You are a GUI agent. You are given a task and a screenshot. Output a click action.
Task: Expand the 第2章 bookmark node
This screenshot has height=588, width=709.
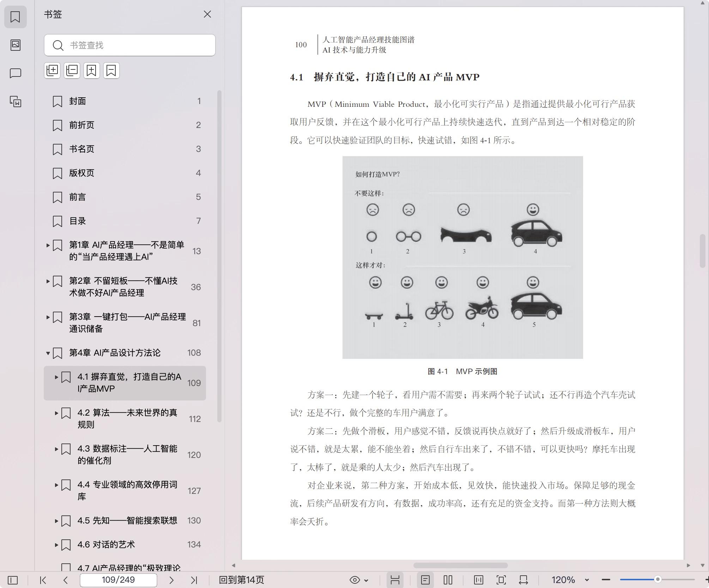pos(48,281)
